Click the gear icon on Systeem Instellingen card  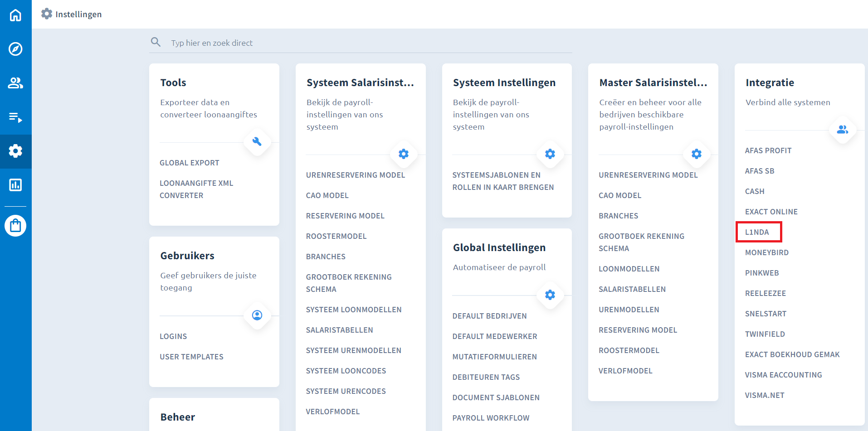pyautogui.click(x=550, y=154)
